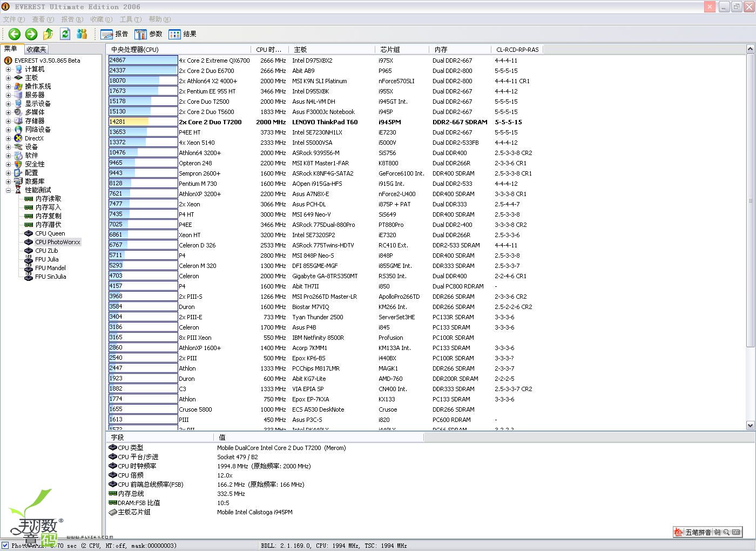Select the 操作系统 Windows flag icon
Screen dimensions: 756x551
coord(18,86)
